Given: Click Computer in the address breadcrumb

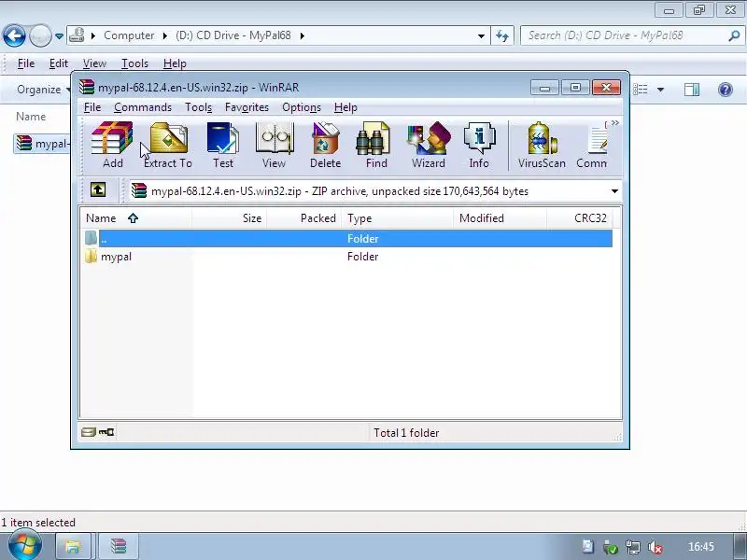Looking at the screenshot, I should pyautogui.click(x=129, y=35).
